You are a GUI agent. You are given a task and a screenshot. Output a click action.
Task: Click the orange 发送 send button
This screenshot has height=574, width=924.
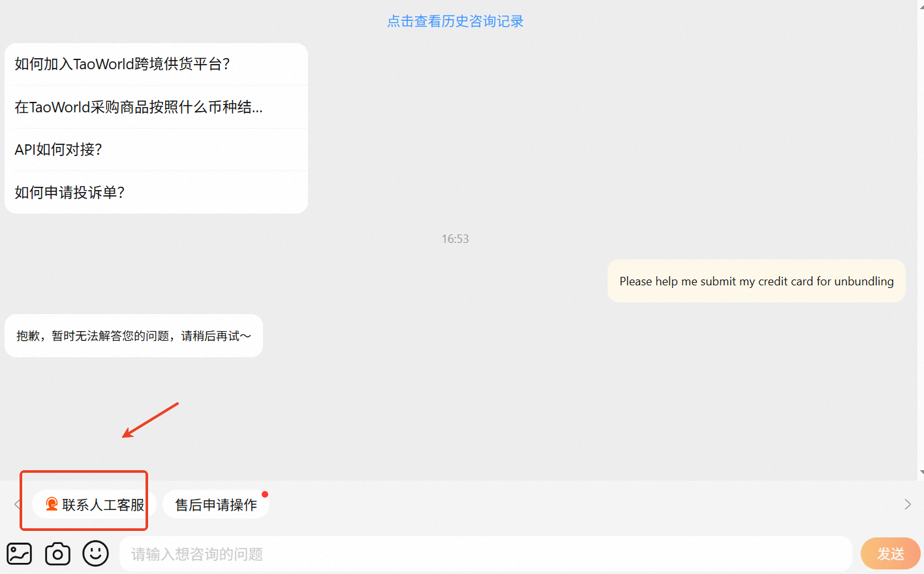890,554
